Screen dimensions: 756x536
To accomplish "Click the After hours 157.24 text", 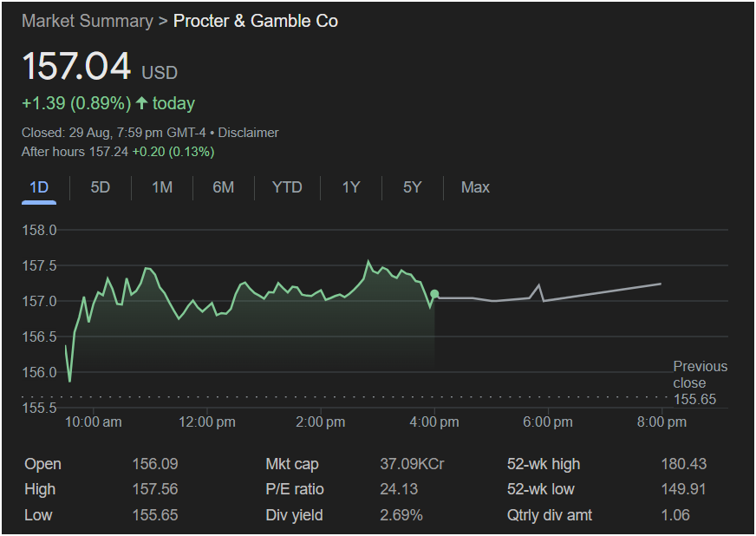I will pos(75,152).
